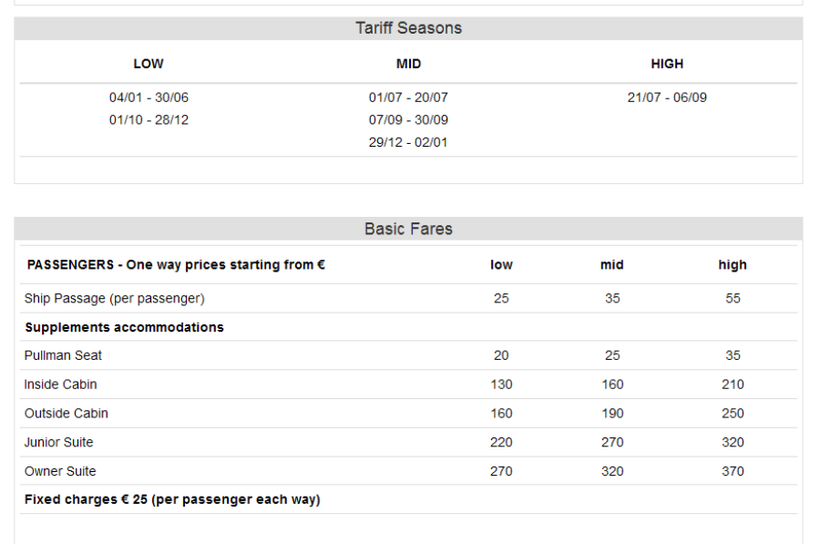Select the 21/07 - 06/09 high season dates
This screenshot has width=820, height=544.
click(667, 98)
